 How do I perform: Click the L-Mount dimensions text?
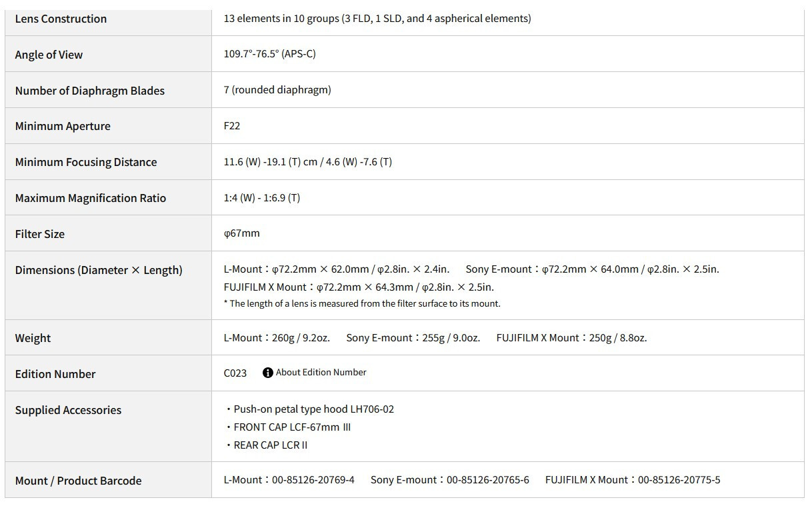pyautogui.click(x=337, y=269)
